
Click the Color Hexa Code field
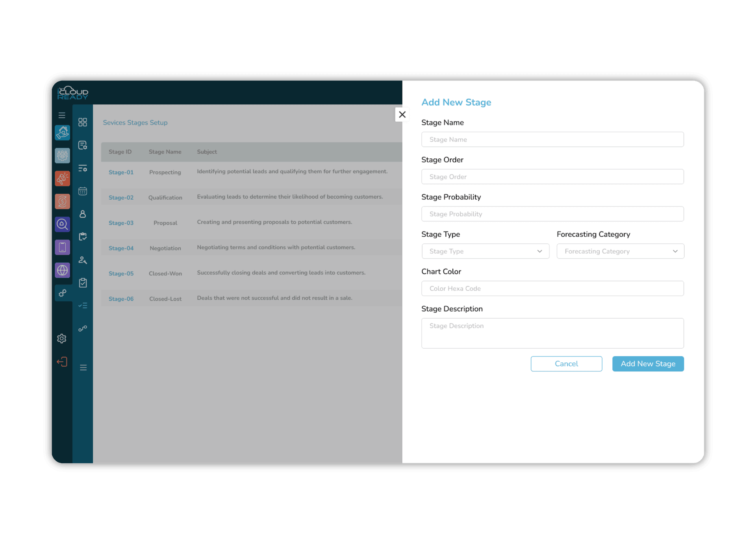552,288
